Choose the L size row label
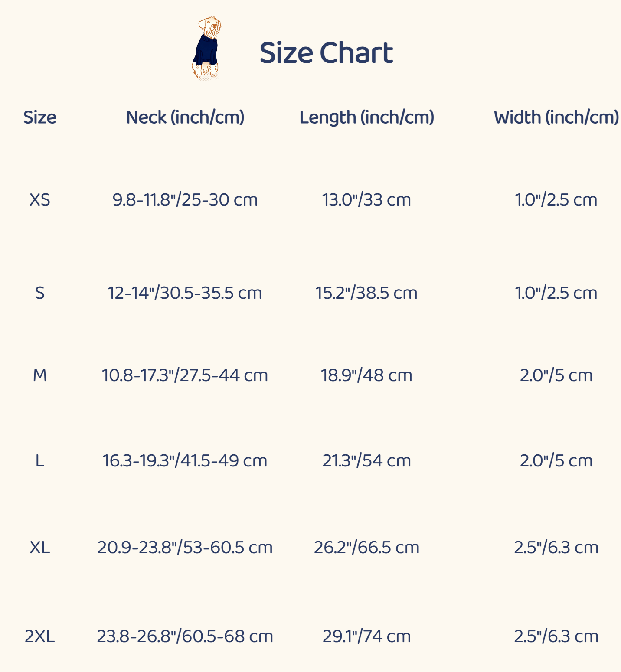This screenshot has height=672, width=621. pos(39,461)
